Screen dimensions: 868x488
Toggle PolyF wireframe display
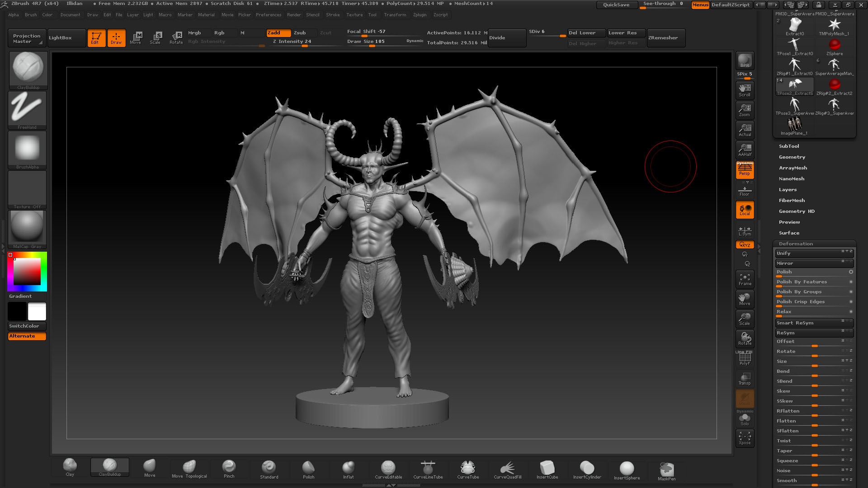[745, 359]
